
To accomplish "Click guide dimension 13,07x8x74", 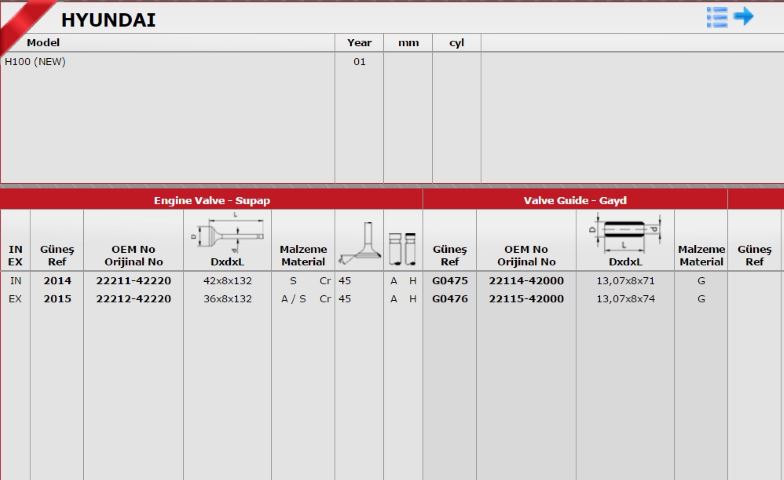I will click(625, 298).
